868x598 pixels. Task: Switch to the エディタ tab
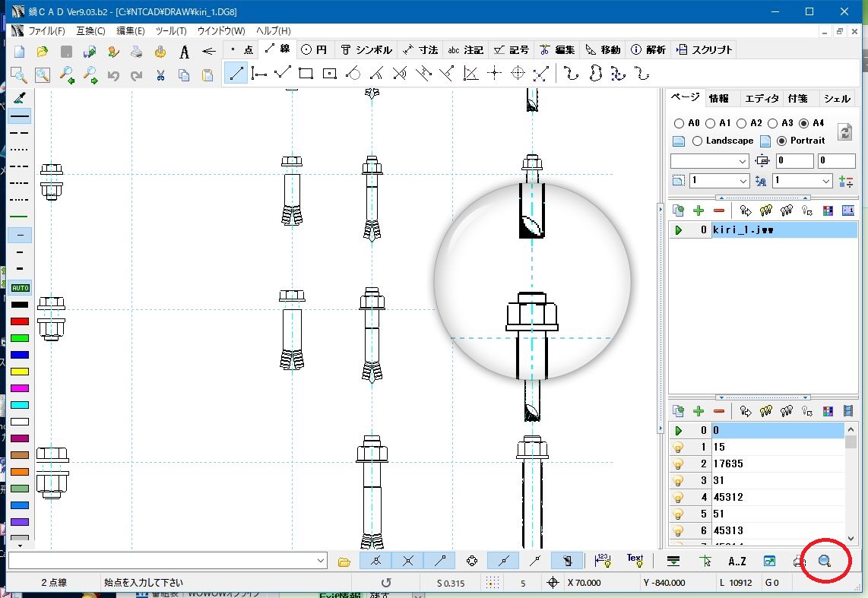tap(762, 99)
